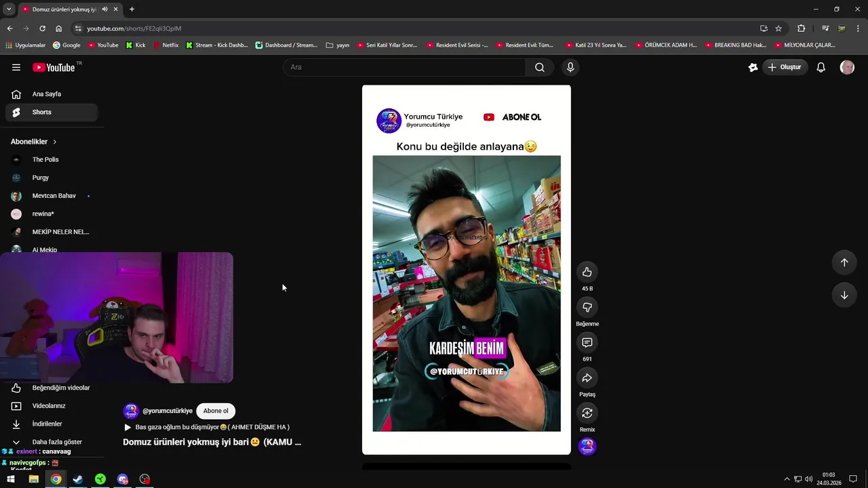
Task: Open rewina* subscription channel
Action: [x=52, y=213]
